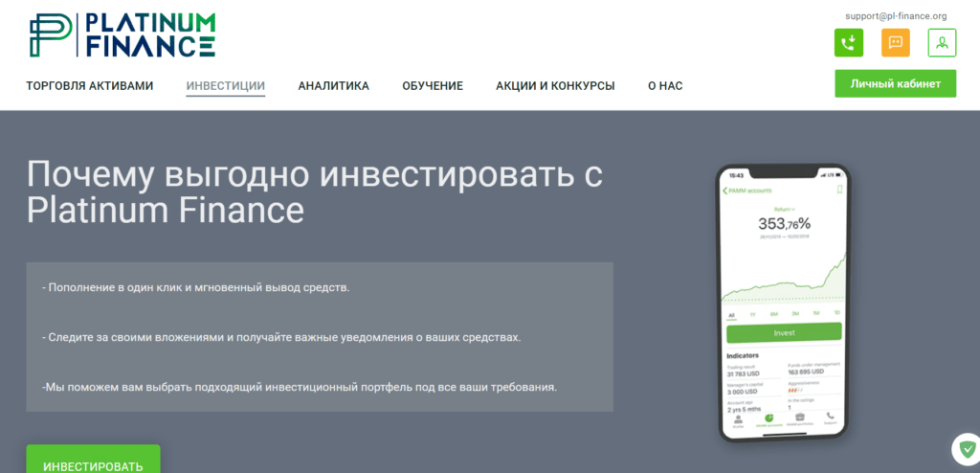Image resolution: width=980 pixels, height=473 pixels.
Task: Open chat with the orange message icon
Action: tap(896, 42)
